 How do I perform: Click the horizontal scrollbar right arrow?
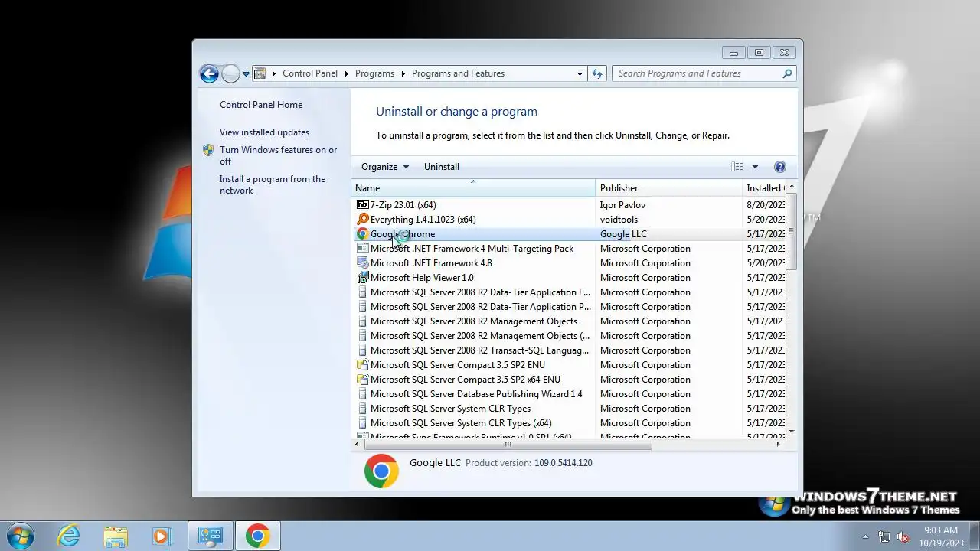(x=779, y=444)
